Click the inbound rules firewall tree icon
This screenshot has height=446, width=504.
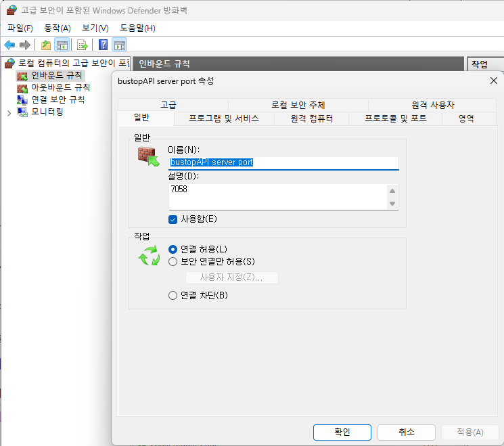[22, 76]
